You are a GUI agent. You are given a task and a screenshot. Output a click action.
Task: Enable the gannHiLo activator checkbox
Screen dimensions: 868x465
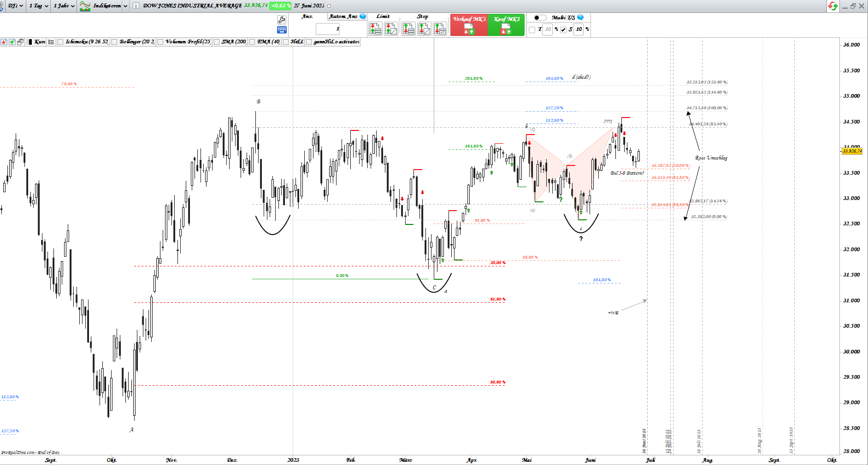click(309, 42)
